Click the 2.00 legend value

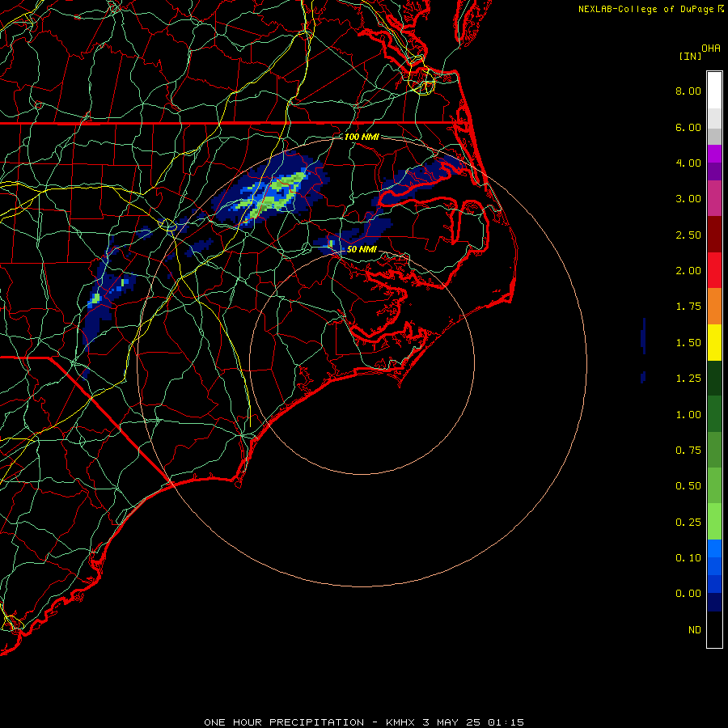pos(688,271)
